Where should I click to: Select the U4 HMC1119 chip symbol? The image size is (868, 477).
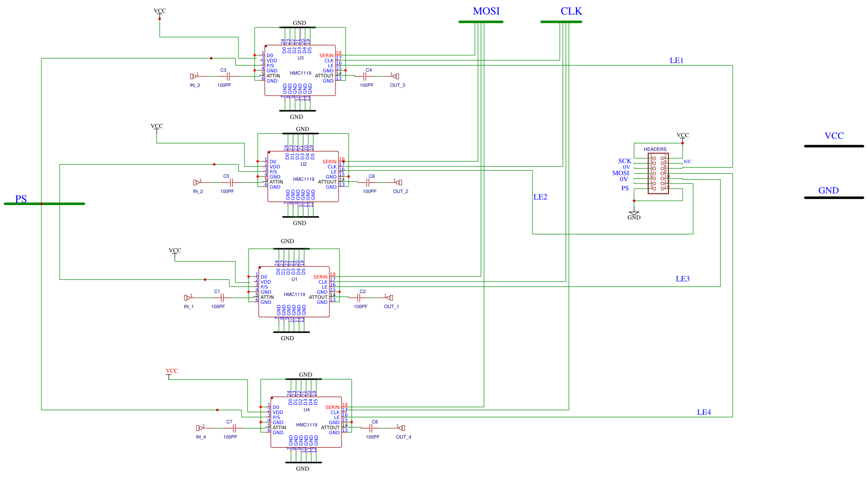coord(306,422)
